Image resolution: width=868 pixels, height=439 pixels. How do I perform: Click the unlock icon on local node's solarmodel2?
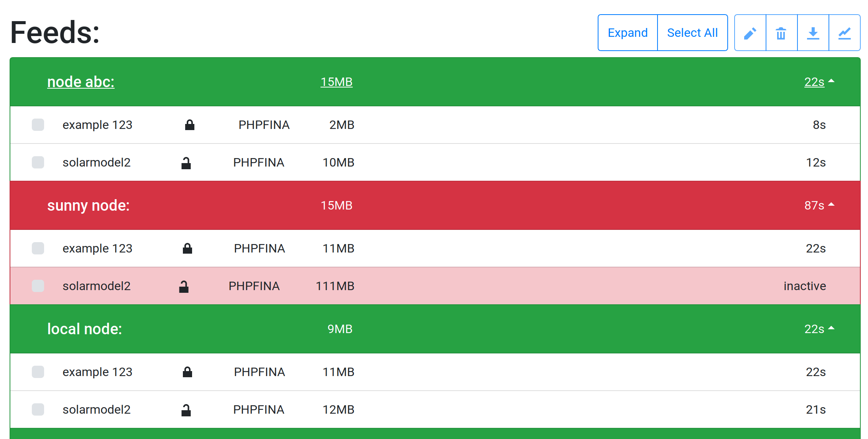coord(187,409)
